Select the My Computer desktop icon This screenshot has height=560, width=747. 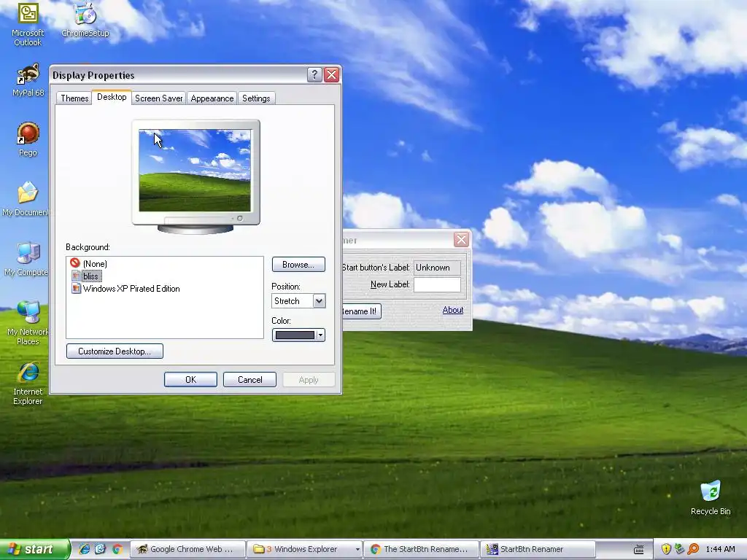(x=27, y=259)
